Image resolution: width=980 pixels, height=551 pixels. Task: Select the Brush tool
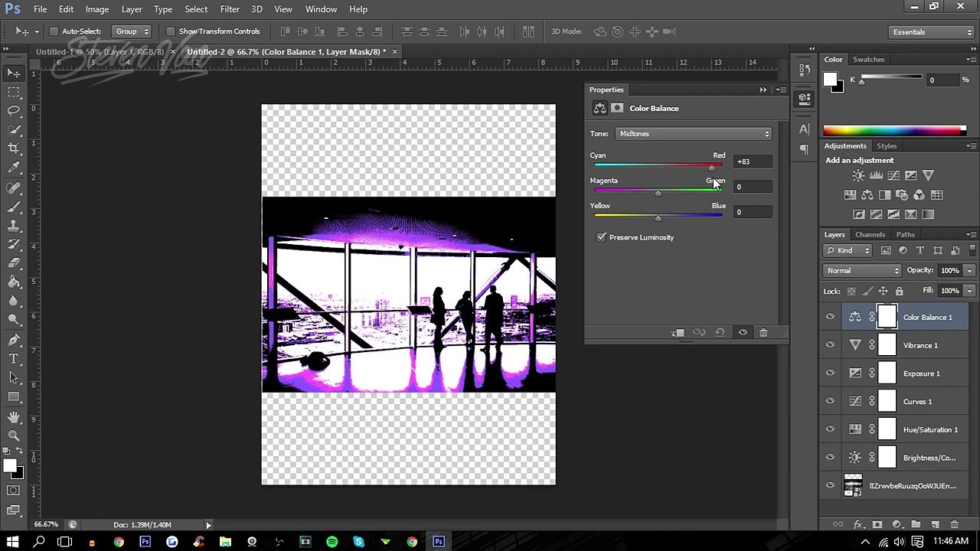(14, 207)
